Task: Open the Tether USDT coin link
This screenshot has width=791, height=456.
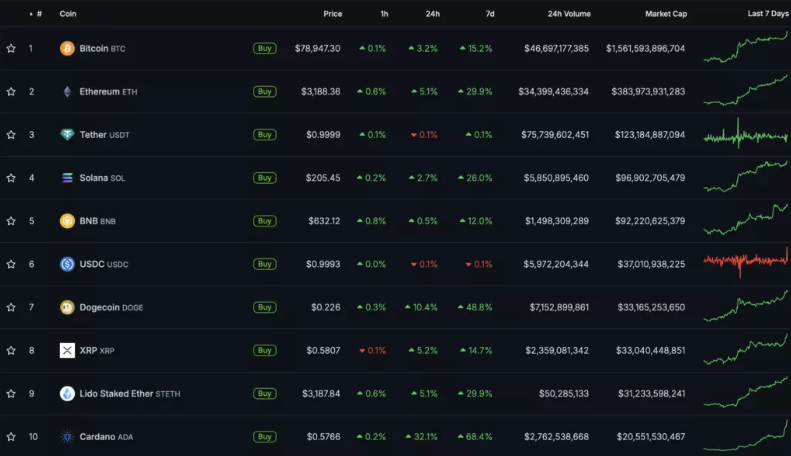Action: click(x=104, y=135)
